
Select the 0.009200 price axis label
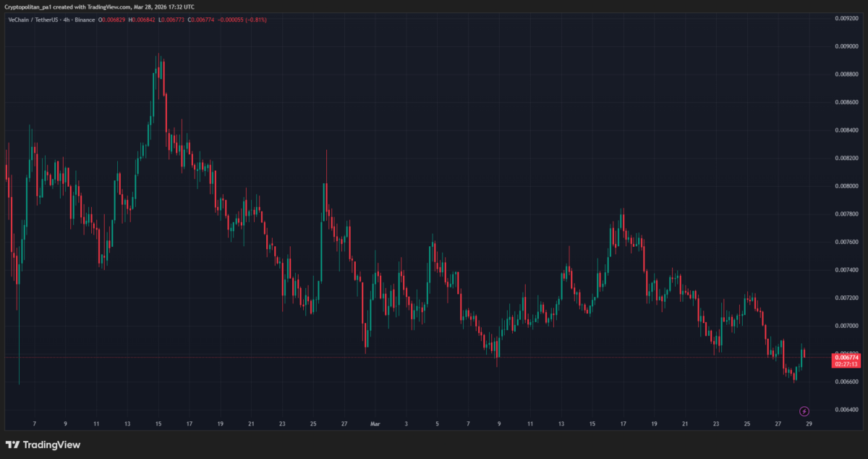click(846, 17)
